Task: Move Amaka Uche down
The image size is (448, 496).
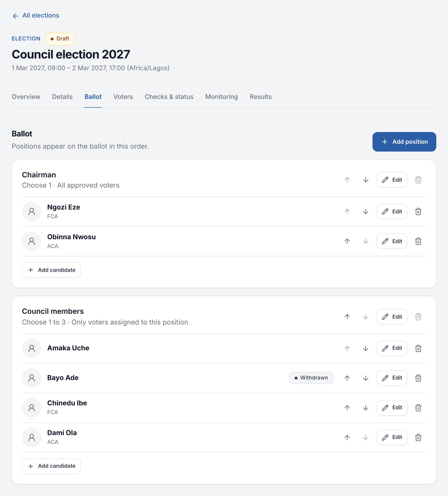Action: pos(365,348)
